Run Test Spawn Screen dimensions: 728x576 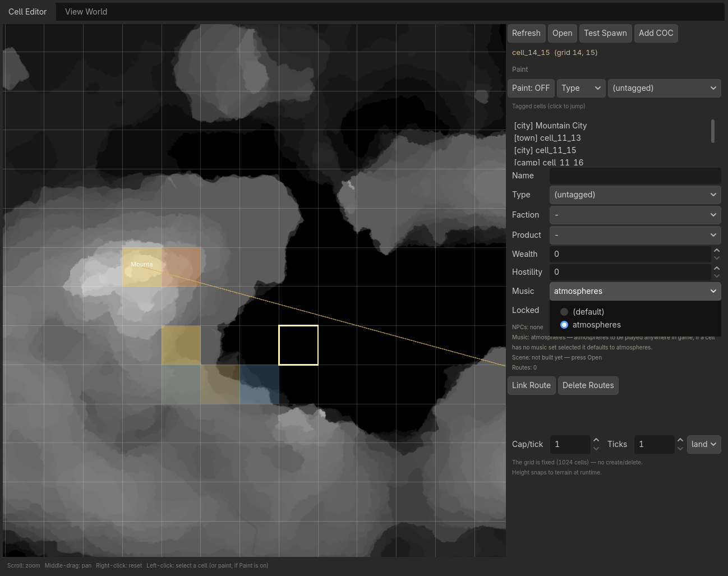coord(605,33)
